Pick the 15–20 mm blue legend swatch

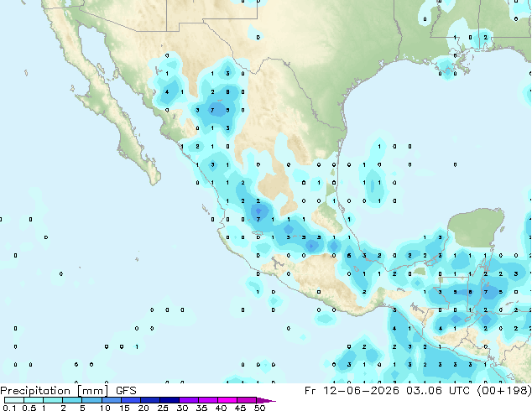click(x=130, y=400)
